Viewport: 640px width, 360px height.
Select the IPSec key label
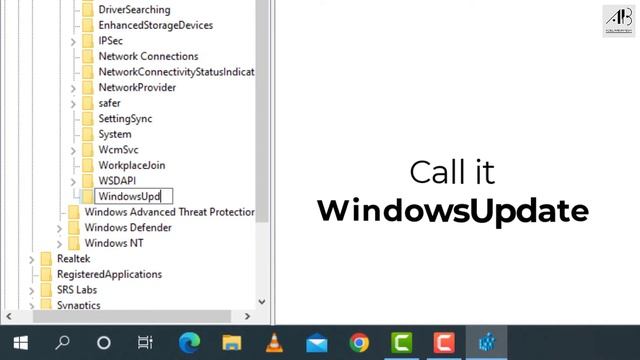(x=111, y=41)
